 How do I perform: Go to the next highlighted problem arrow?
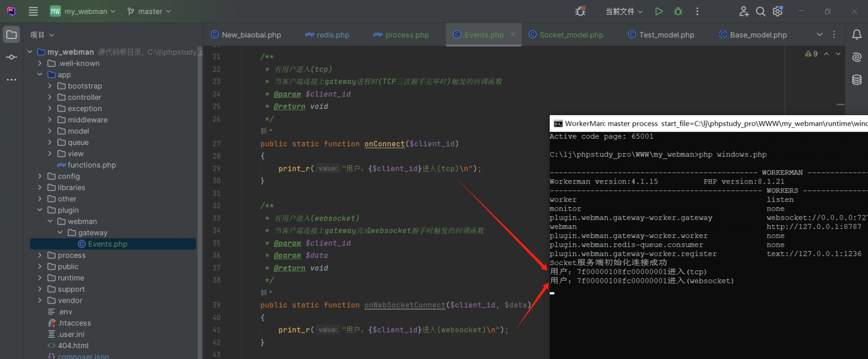tap(838, 53)
